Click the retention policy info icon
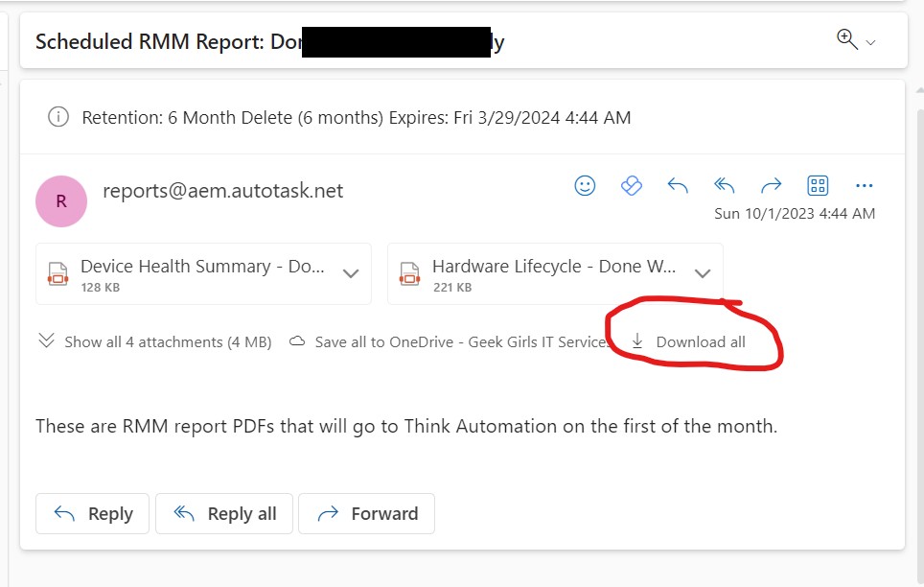Image resolution: width=924 pixels, height=587 pixels. click(58, 118)
